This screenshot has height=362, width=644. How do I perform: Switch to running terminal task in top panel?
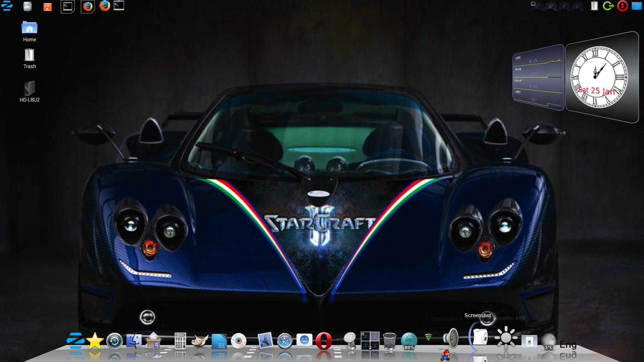click(x=119, y=6)
